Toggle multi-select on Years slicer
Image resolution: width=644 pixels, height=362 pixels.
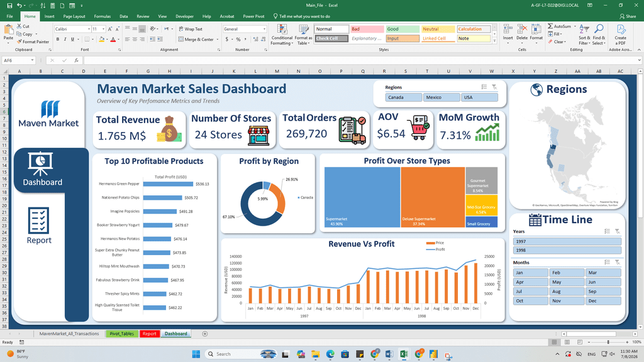coord(607,231)
